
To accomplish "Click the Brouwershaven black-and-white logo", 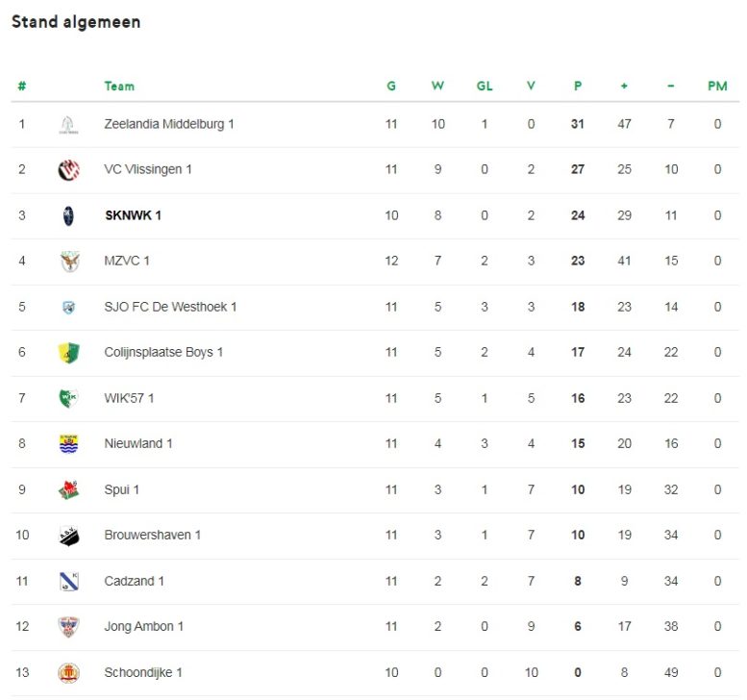I will [x=68, y=536].
